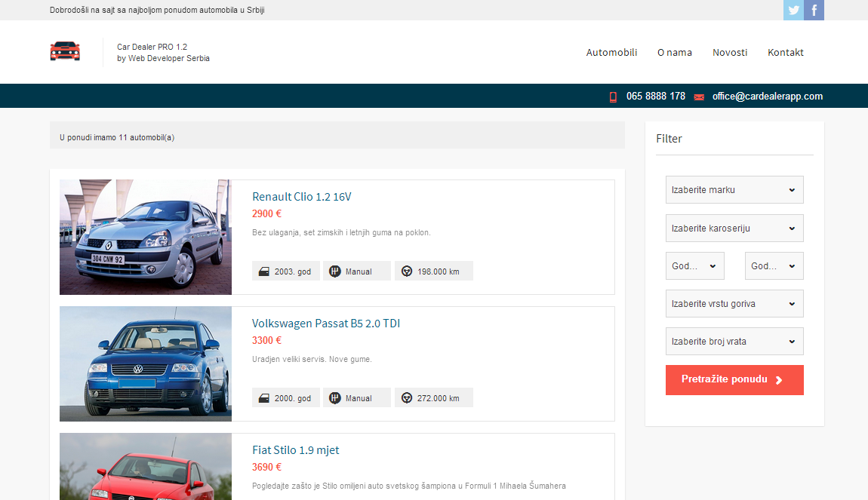The width and height of the screenshot is (868, 500).
Task: Click the Pogledajte zašto je Stilo description
Action: (x=409, y=486)
